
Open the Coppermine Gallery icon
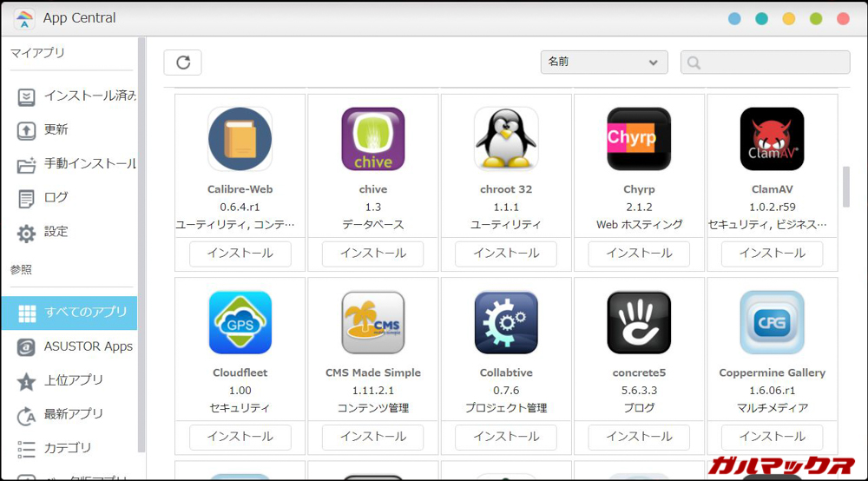pyautogui.click(x=772, y=322)
